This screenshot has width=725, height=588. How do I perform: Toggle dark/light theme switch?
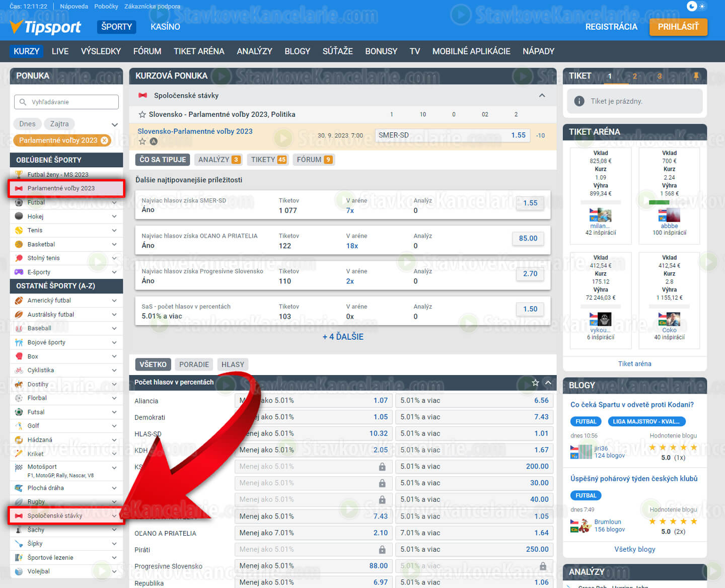pyautogui.click(x=697, y=6)
